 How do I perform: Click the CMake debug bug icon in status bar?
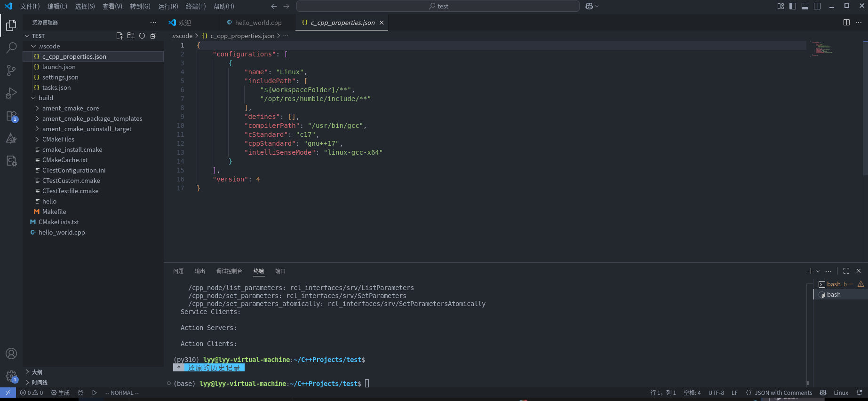[80, 393]
